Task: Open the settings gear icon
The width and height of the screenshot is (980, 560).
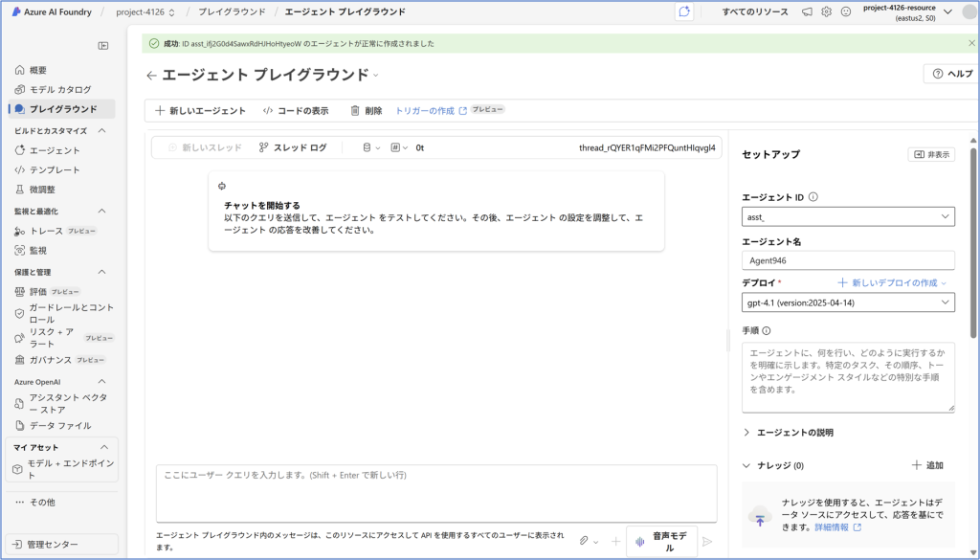Action: pyautogui.click(x=826, y=11)
